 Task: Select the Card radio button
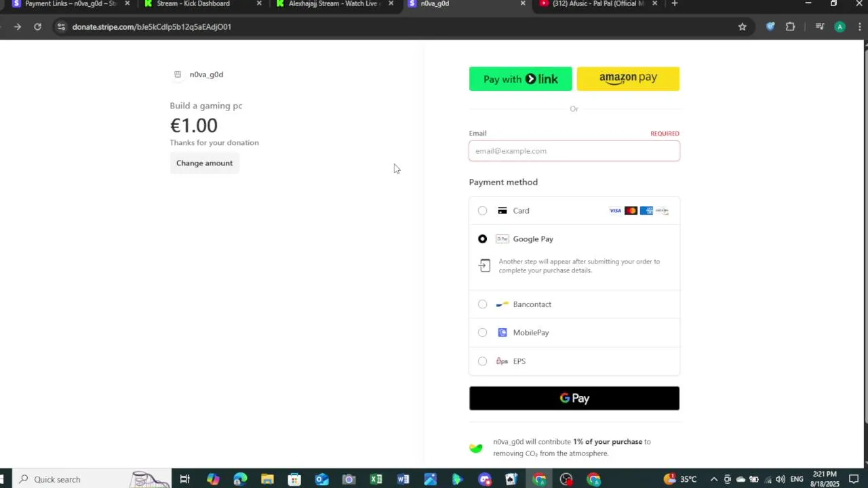[x=482, y=211]
